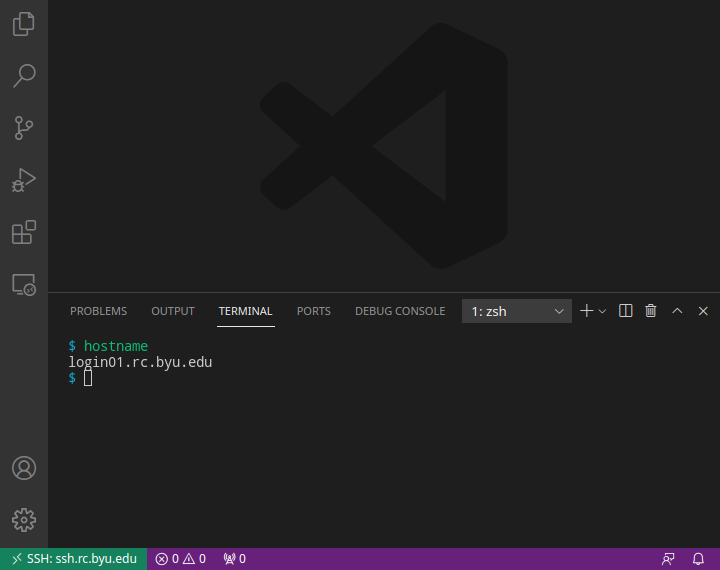Screen dimensions: 720x570
Task: Open the Explorer view in activity bar
Action: [24, 24]
